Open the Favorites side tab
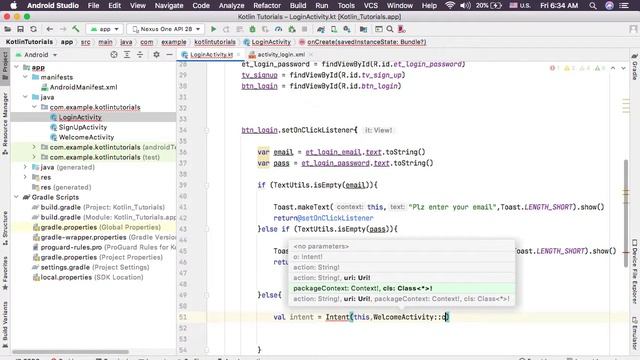The image size is (640, 360). tap(5, 273)
